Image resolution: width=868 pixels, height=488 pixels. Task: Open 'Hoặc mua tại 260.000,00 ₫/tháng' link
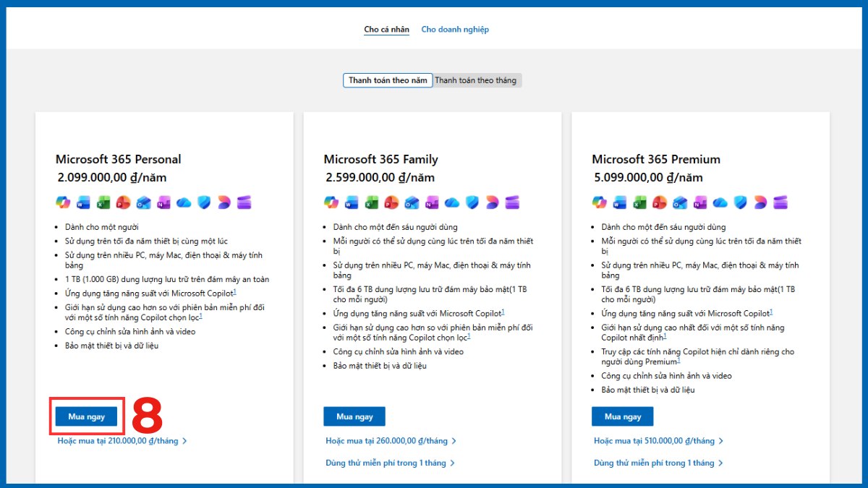(391, 440)
